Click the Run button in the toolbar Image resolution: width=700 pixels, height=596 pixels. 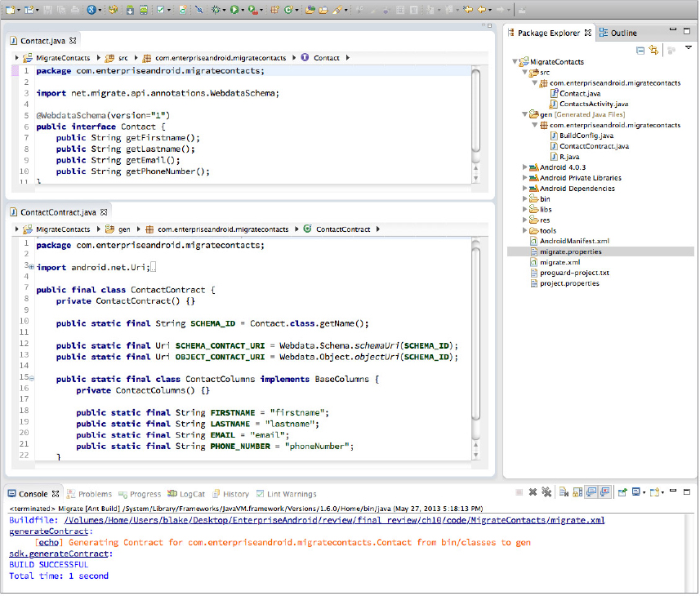[x=234, y=10]
